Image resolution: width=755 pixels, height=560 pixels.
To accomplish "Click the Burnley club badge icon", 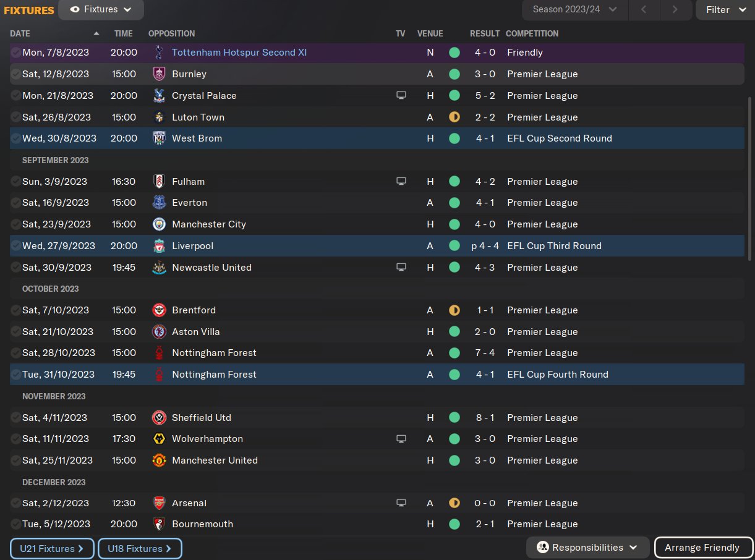I will pyautogui.click(x=159, y=74).
